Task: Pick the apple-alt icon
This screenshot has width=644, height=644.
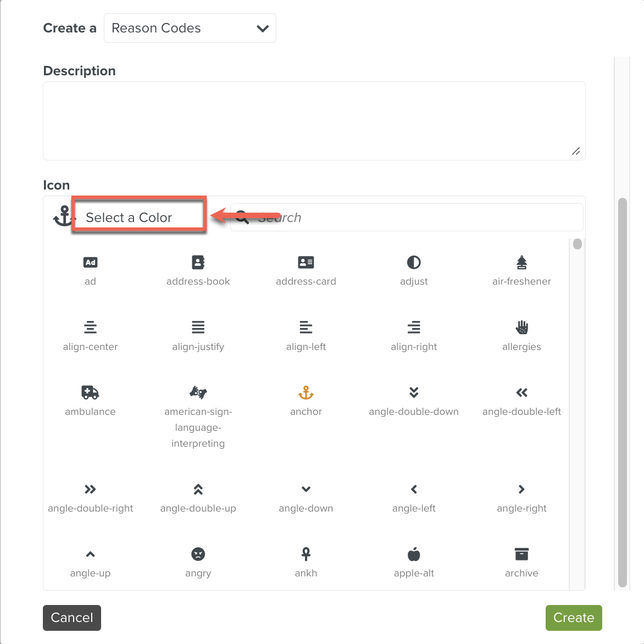Action: (x=414, y=554)
